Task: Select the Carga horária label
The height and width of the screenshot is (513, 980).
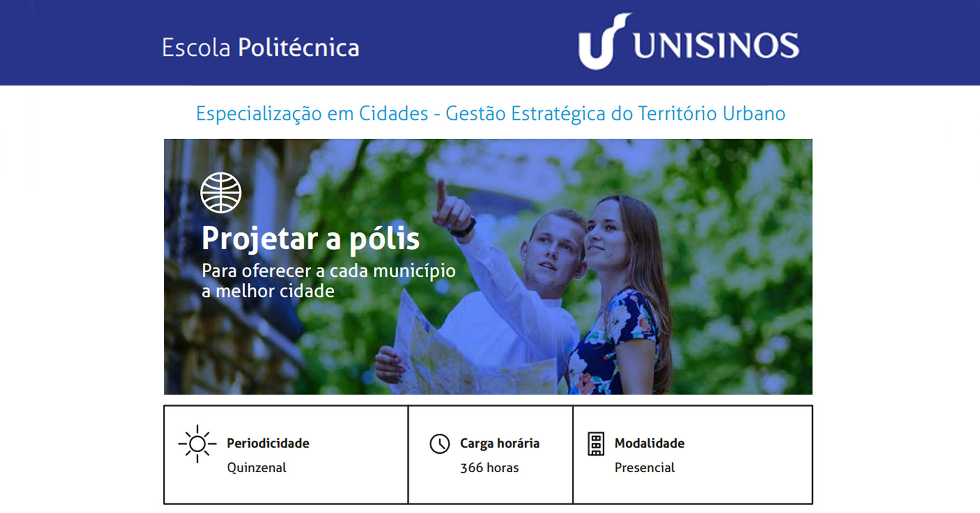Action: pyautogui.click(x=499, y=443)
